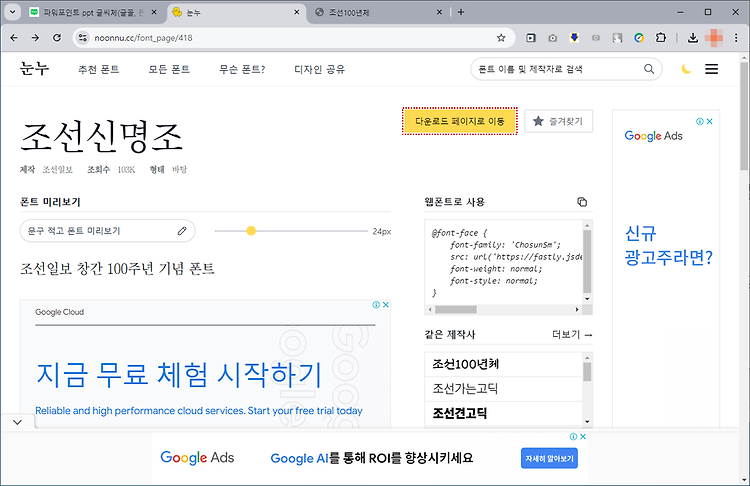
Task: Open the hamburger menu
Action: point(711,69)
